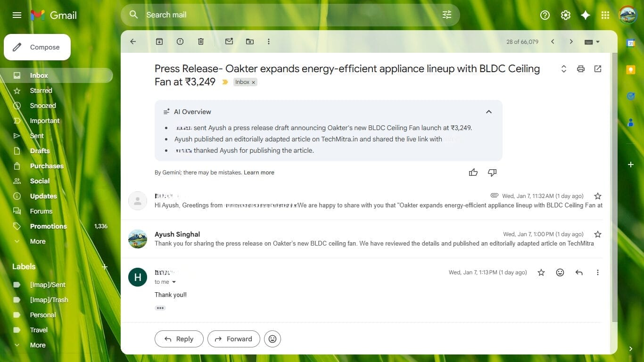644x362 pixels.
Task: Open conversation in new window
Action: [x=598, y=69]
